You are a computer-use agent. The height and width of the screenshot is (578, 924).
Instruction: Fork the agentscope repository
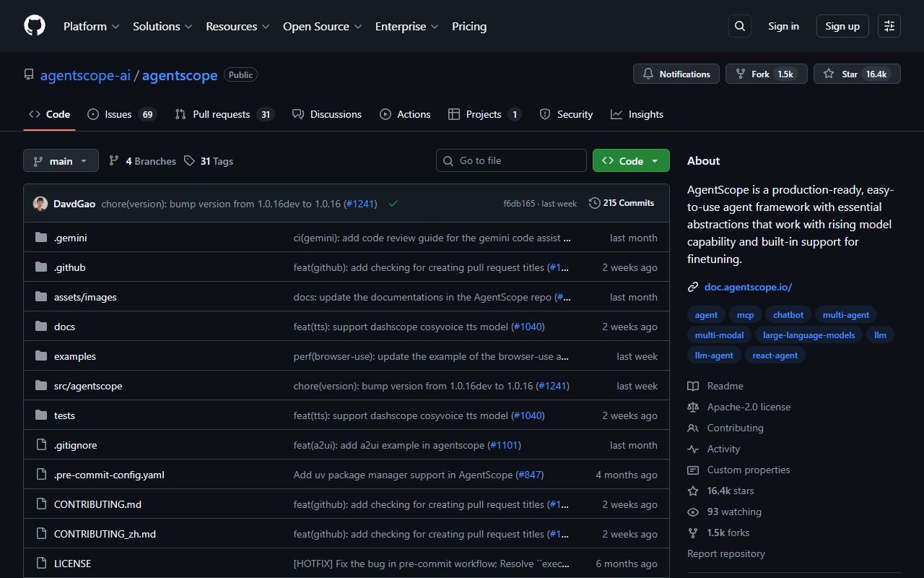[x=766, y=73]
